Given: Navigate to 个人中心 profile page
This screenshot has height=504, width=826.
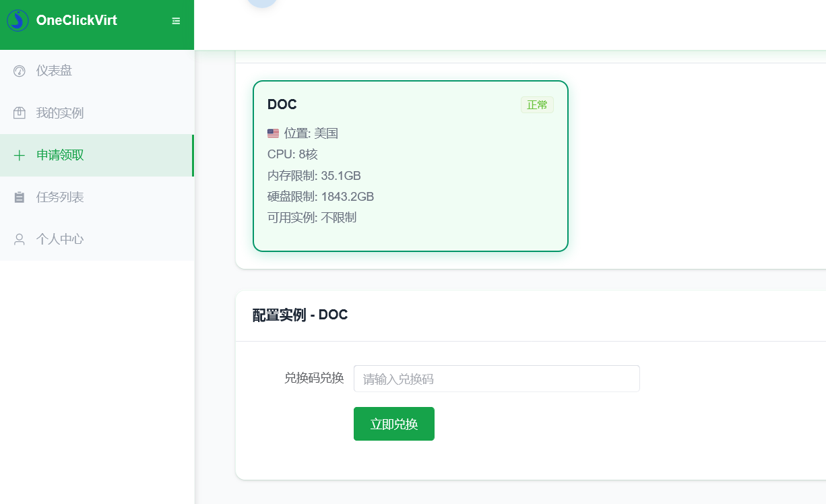Looking at the screenshot, I should (x=60, y=239).
